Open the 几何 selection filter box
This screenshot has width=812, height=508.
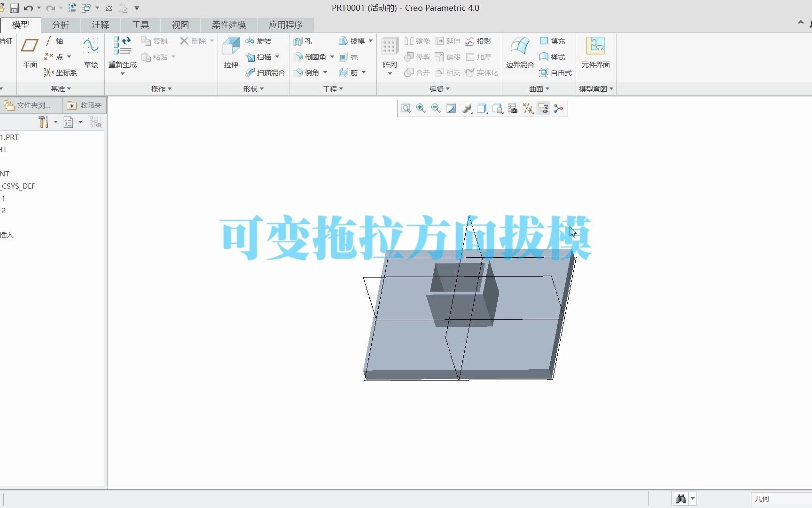pyautogui.click(x=781, y=499)
